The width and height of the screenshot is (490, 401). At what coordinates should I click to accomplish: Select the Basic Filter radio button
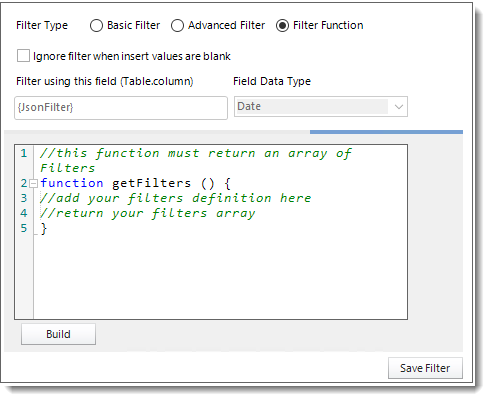[x=96, y=26]
